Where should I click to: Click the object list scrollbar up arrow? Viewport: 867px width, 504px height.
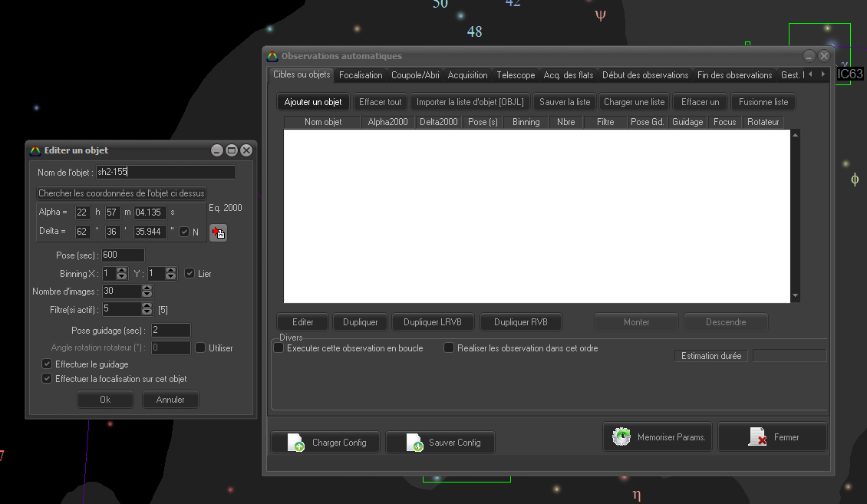coord(795,135)
